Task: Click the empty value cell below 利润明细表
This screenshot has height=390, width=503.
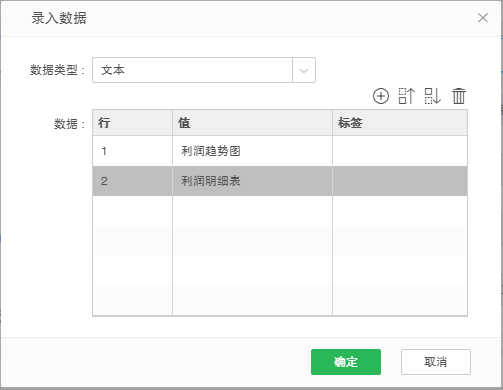Action: pyautogui.click(x=252, y=211)
